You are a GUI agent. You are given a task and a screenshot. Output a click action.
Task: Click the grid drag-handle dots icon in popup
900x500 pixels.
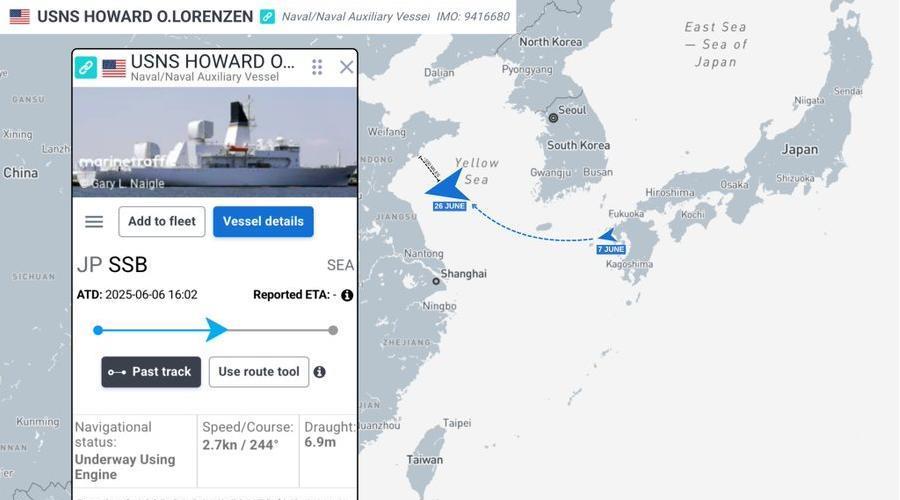click(x=317, y=67)
